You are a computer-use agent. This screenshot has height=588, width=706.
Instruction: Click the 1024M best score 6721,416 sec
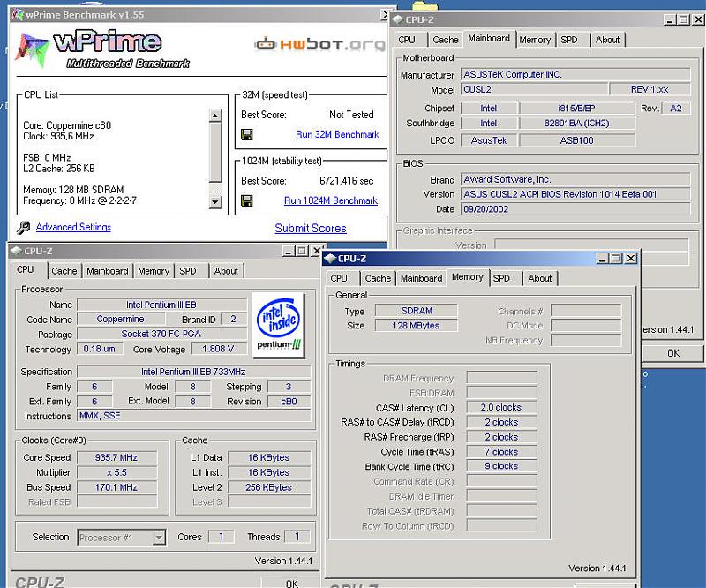point(346,181)
